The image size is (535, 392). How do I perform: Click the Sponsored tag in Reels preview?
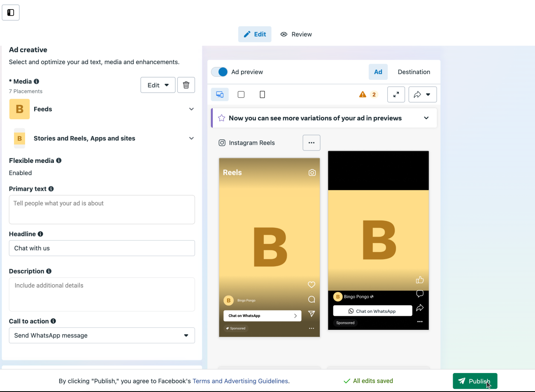tap(236, 328)
